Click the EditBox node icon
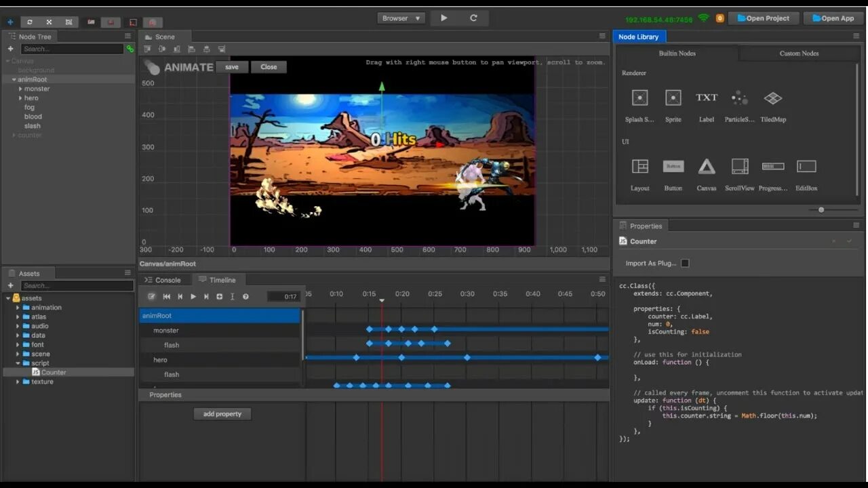 click(806, 167)
